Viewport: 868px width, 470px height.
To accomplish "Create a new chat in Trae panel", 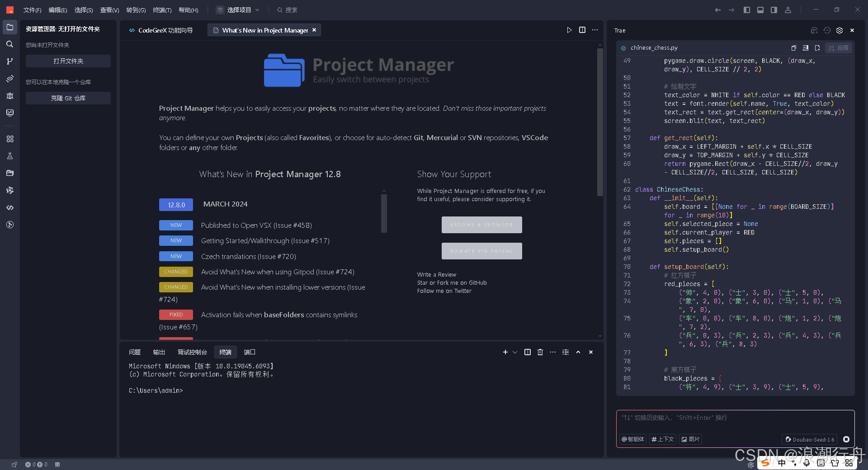I will (814, 30).
